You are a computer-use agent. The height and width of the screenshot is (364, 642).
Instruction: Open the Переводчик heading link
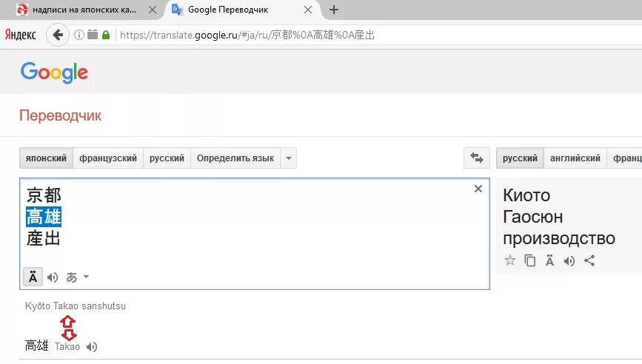pyautogui.click(x=60, y=115)
